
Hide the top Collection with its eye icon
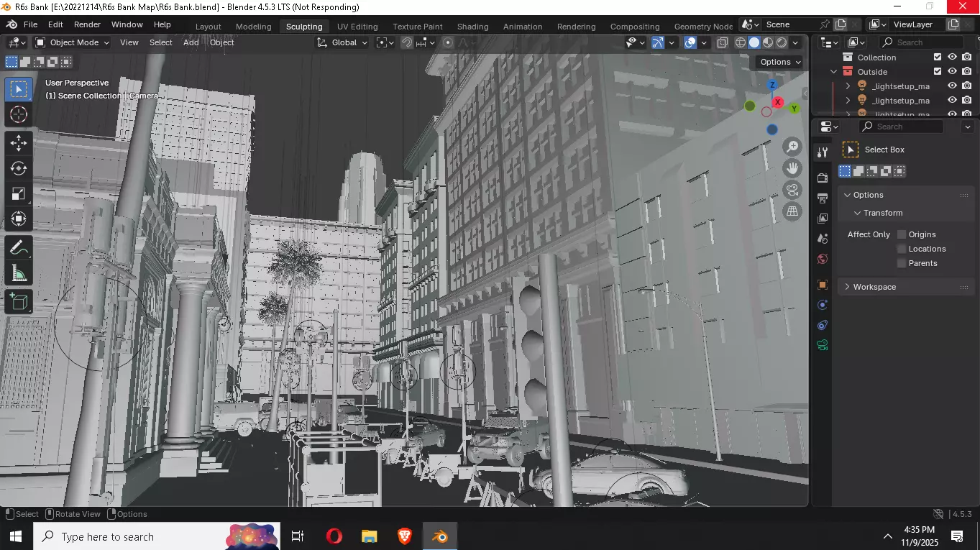(952, 57)
